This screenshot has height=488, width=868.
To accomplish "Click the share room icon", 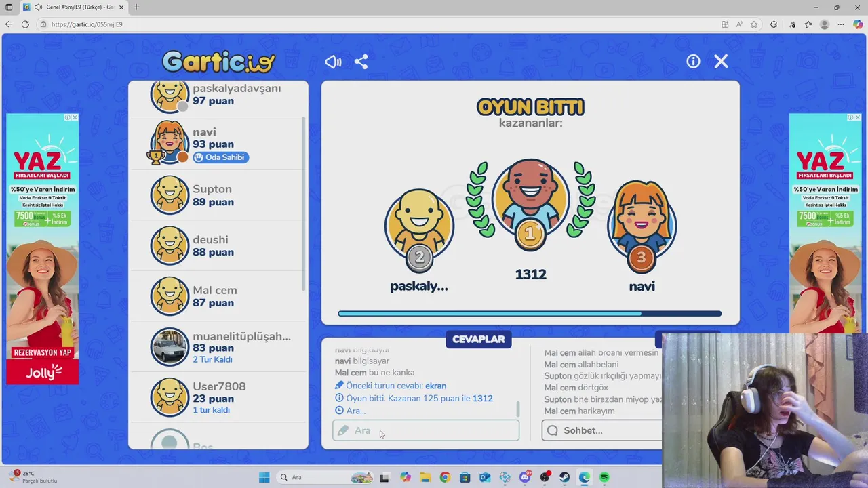I will 361,62.
